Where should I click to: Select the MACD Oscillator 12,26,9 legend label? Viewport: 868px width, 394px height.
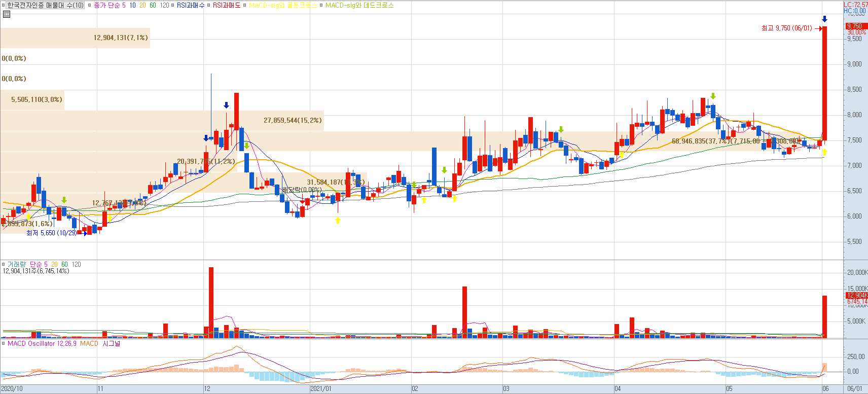[x=42, y=344]
